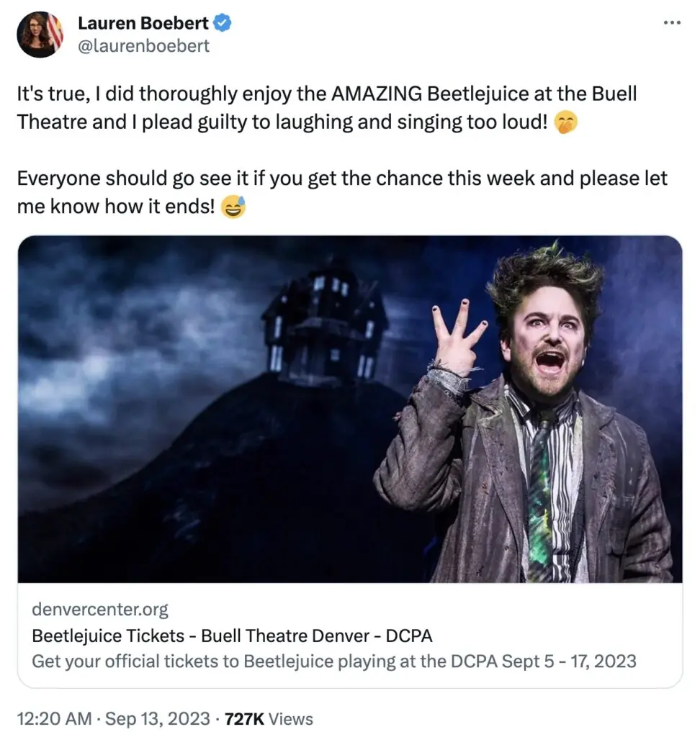Click the grinning sweat emoji after 'ends!'

pos(233,207)
